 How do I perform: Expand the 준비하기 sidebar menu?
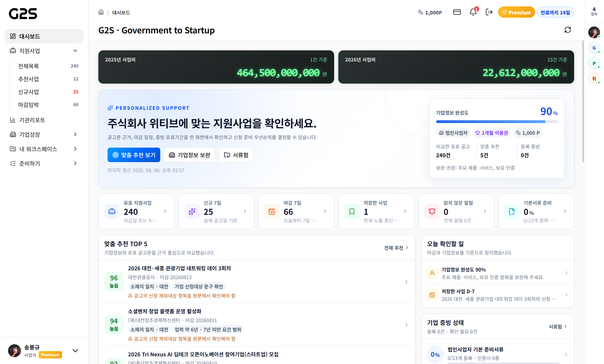(75, 163)
